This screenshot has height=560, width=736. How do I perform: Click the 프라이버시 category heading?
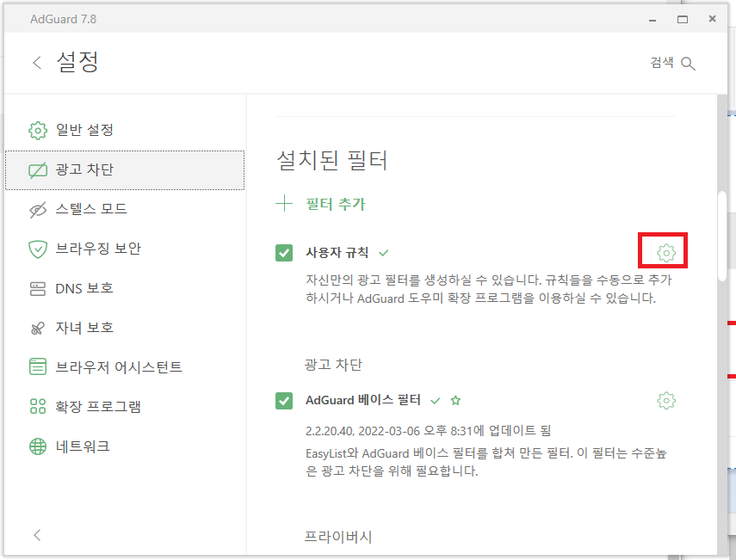(338, 537)
